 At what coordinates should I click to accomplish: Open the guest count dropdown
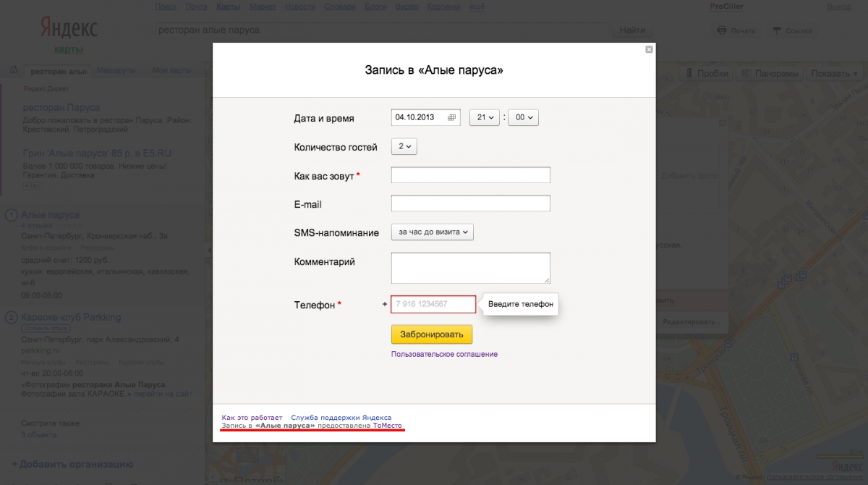coord(404,146)
